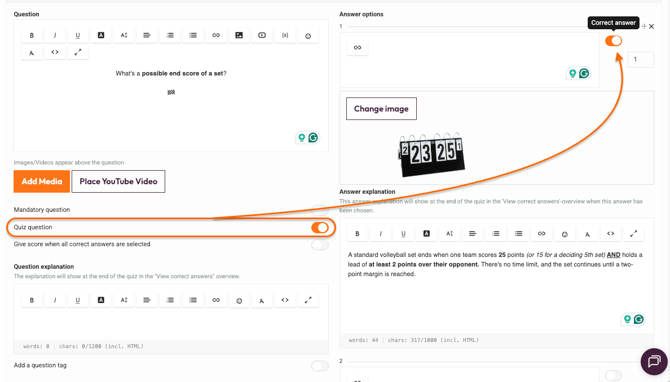Open emoji picker in Answer explanation toolbar
This screenshot has width=670, height=382.
pyautogui.click(x=565, y=234)
